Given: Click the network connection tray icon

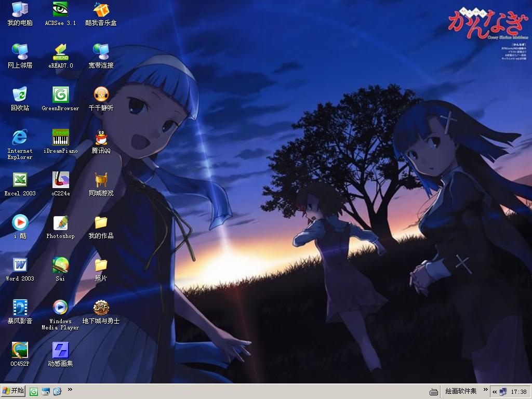Looking at the screenshot, I should (x=503, y=392).
